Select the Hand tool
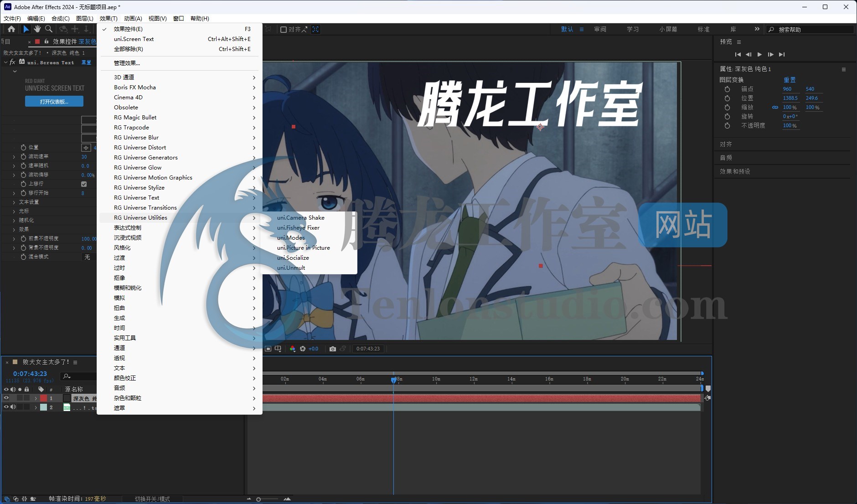Screen dimensions: 857x504 pos(37,29)
